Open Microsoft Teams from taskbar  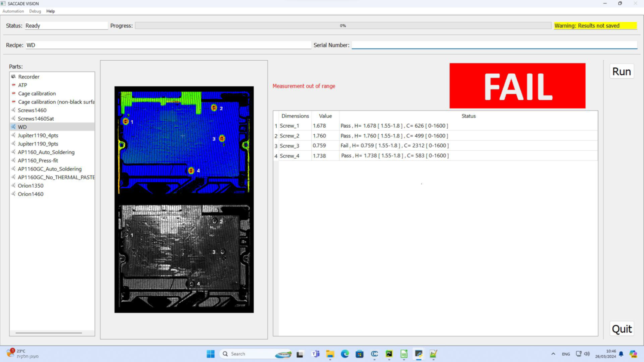pos(315,354)
